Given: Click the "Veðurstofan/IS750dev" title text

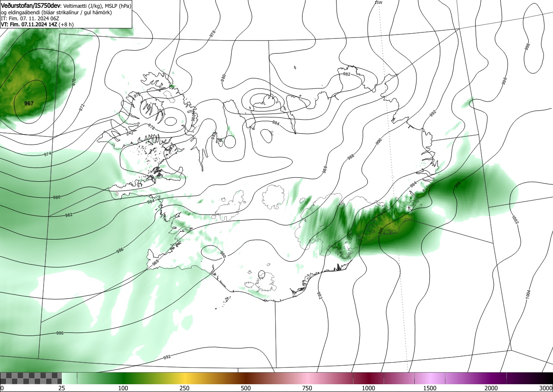Looking at the screenshot, I should click(31, 6).
